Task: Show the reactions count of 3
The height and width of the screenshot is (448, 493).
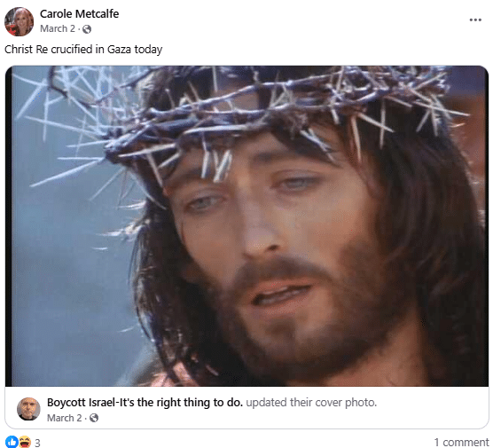Action: point(37,443)
